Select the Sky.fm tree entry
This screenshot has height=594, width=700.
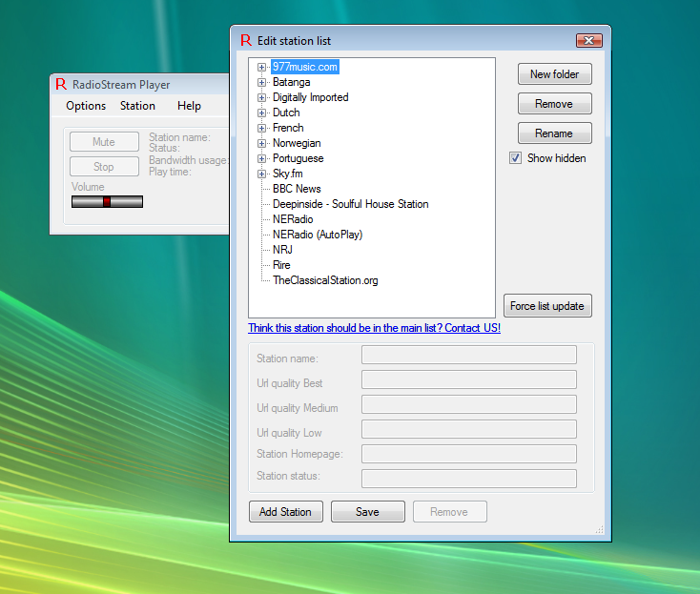(288, 174)
